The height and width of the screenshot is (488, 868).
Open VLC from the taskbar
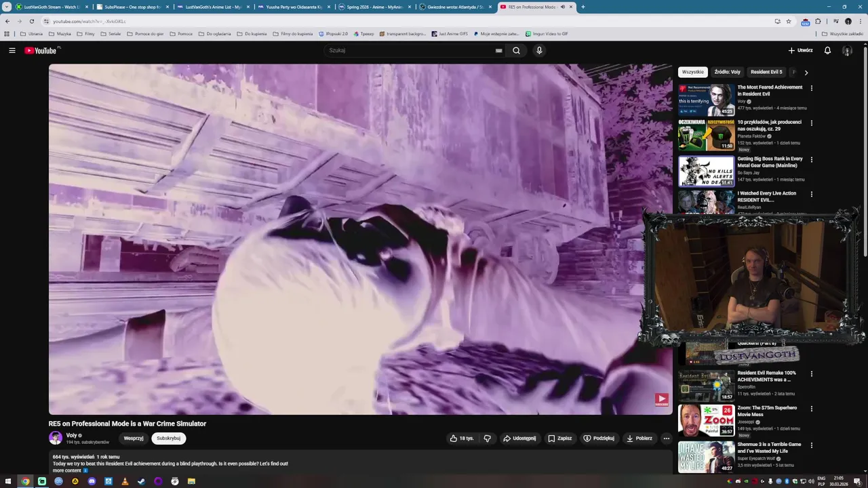coord(125,481)
